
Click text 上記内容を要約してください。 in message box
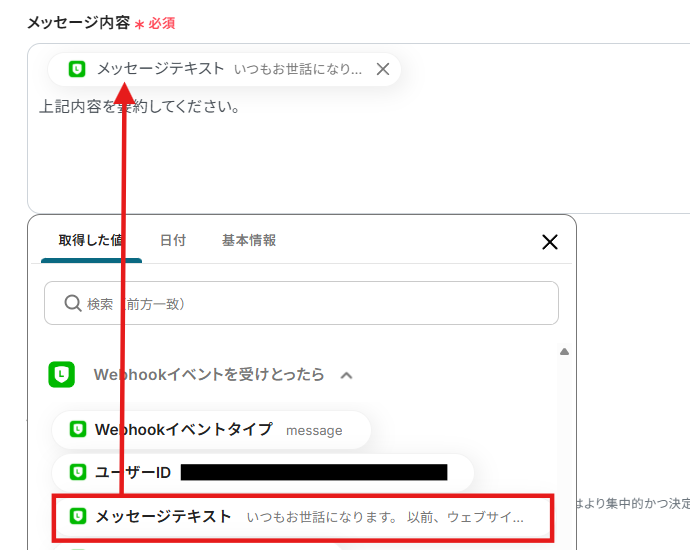click(139, 106)
